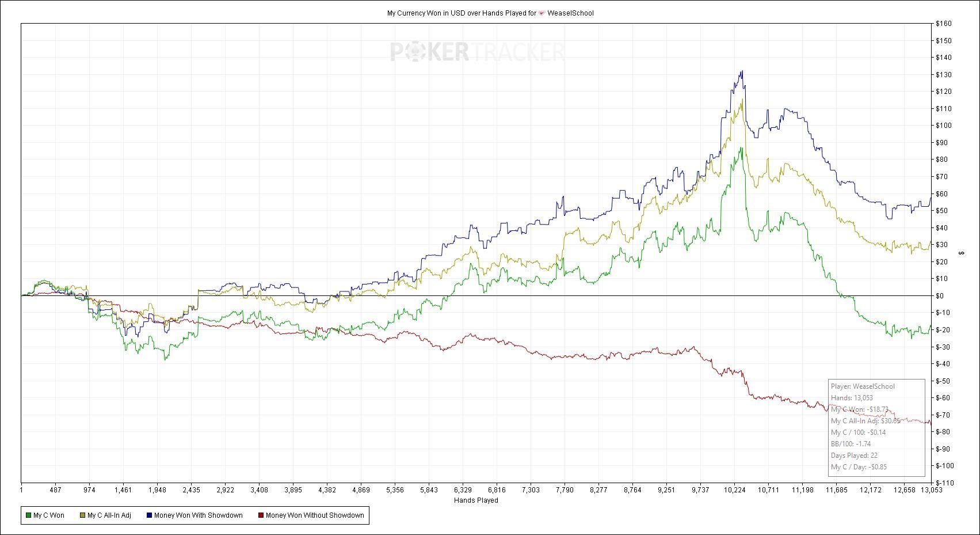The image size is (980, 535).
Task: Click the '12,172' x-axis tick label
Action: (870, 490)
